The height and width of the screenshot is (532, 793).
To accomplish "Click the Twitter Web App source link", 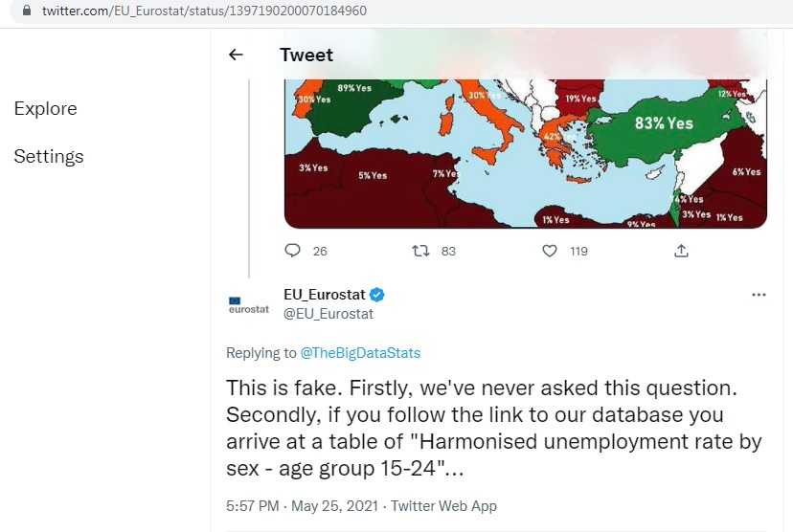I will click(442, 505).
